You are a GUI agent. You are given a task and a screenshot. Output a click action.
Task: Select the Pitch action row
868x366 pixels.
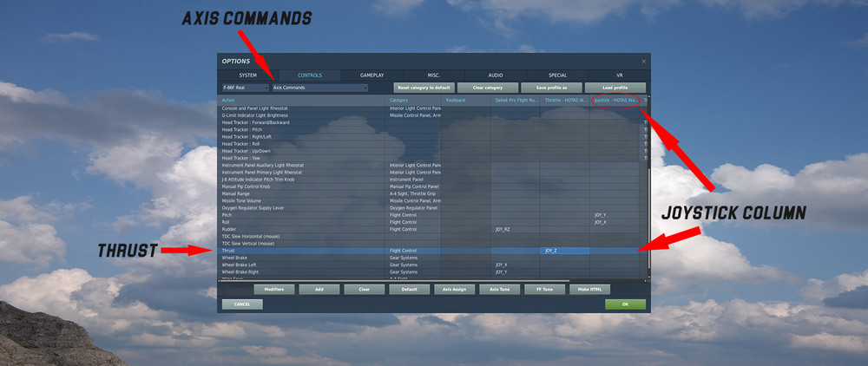coord(431,215)
